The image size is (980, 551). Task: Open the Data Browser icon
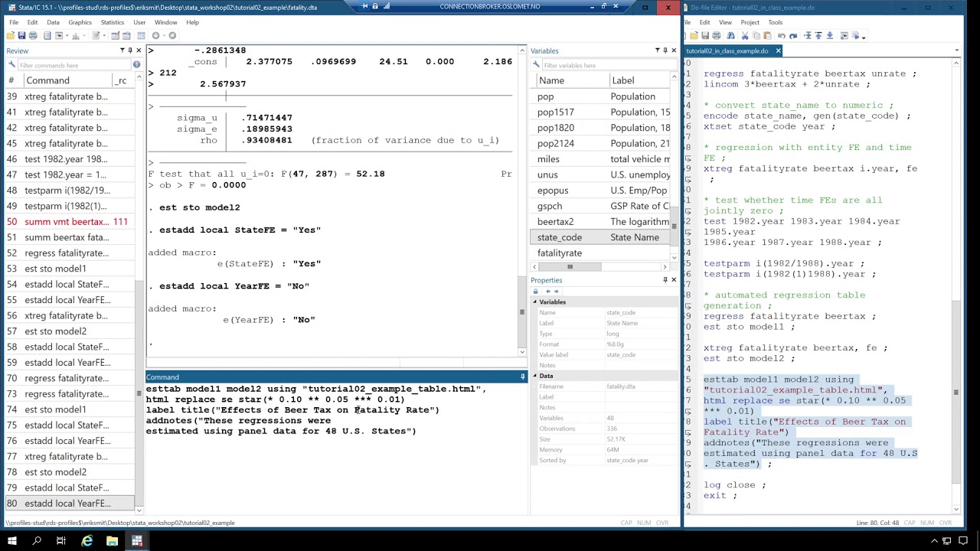click(x=126, y=35)
